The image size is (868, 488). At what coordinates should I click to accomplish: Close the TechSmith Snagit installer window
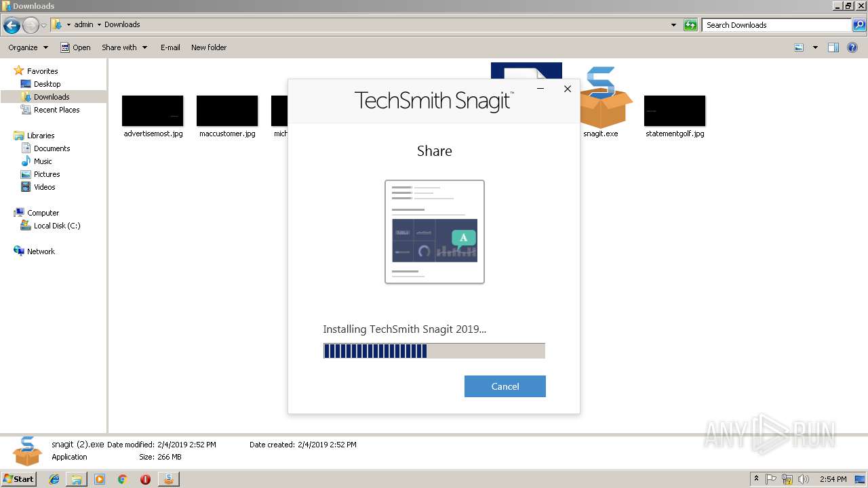(x=568, y=89)
